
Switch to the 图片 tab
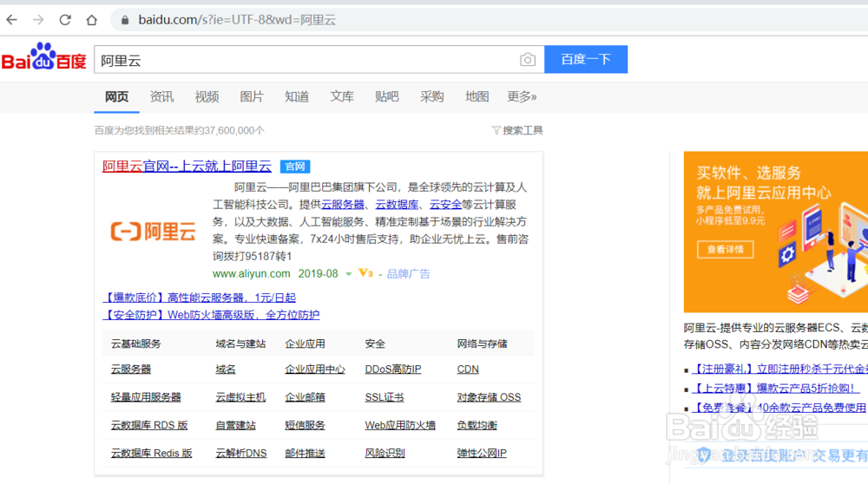pos(252,97)
